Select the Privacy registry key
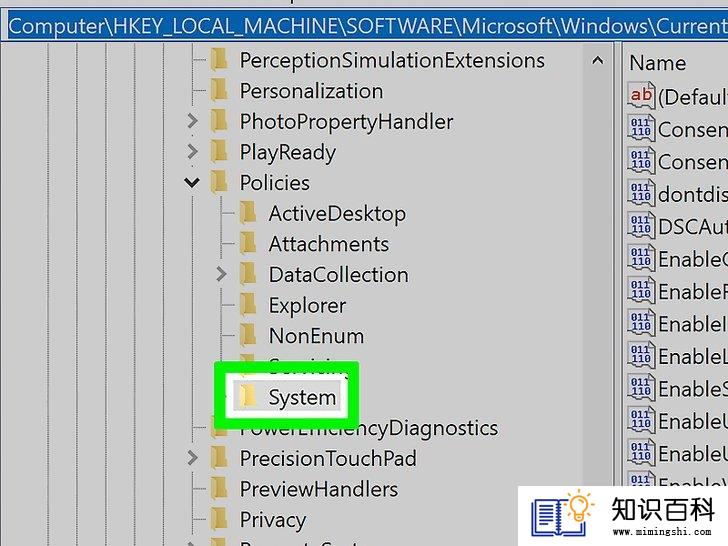728x546 pixels. pos(273,520)
